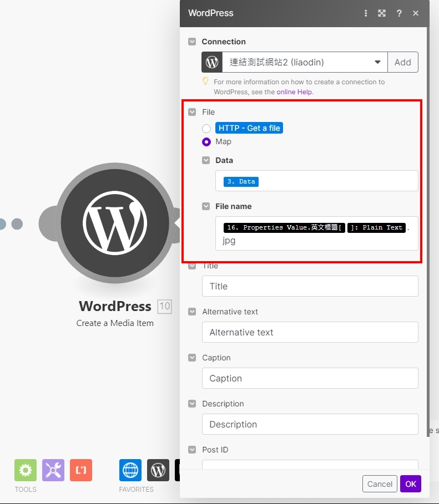Image resolution: width=439 pixels, height=504 pixels.
Task: Open the green Tools gear icon
Action: (x=26, y=470)
